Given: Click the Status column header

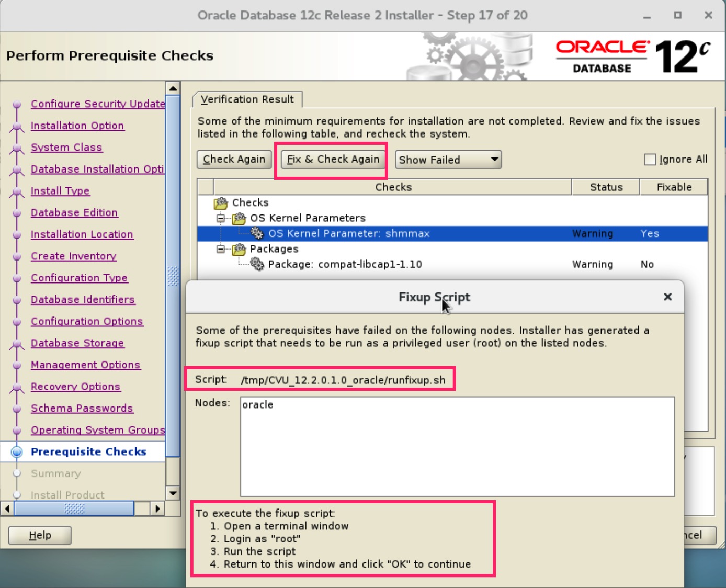Looking at the screenshot, I should pos(606,187).
